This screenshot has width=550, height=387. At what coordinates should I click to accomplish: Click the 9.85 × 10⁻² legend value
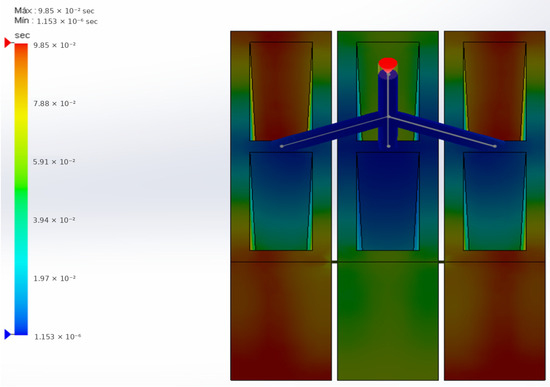(54, 45)
